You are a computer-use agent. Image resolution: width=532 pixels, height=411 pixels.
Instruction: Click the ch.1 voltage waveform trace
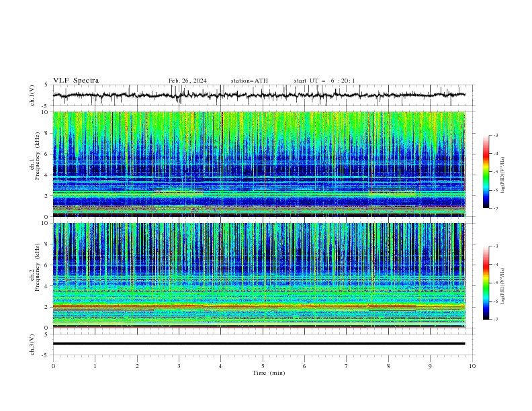tap(259, 95)
